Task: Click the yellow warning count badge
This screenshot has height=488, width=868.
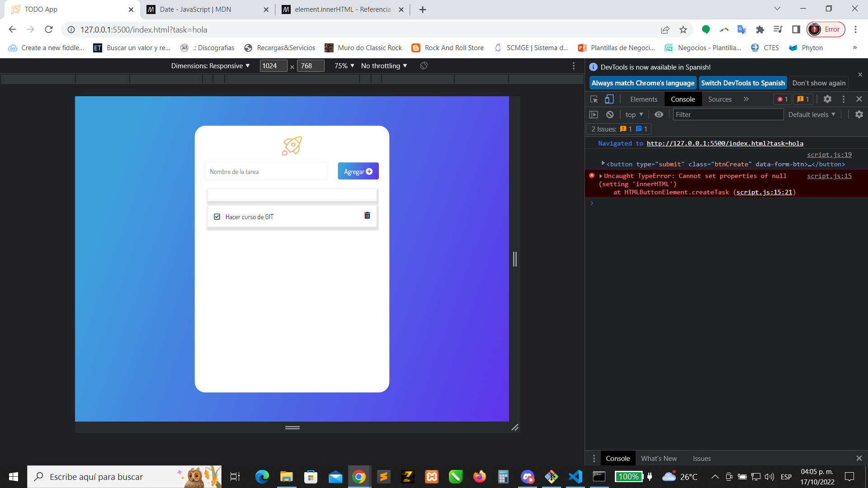Action: [803, 99]
